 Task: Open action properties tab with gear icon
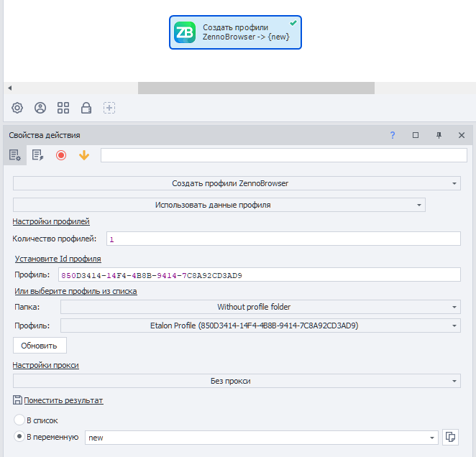pos(15,155)
